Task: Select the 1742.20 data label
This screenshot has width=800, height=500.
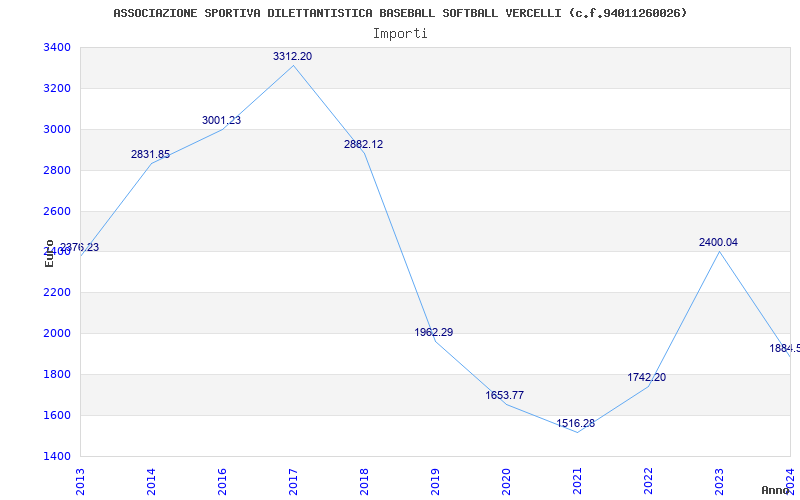Action: pyautogui.click(x=646, y=378)
